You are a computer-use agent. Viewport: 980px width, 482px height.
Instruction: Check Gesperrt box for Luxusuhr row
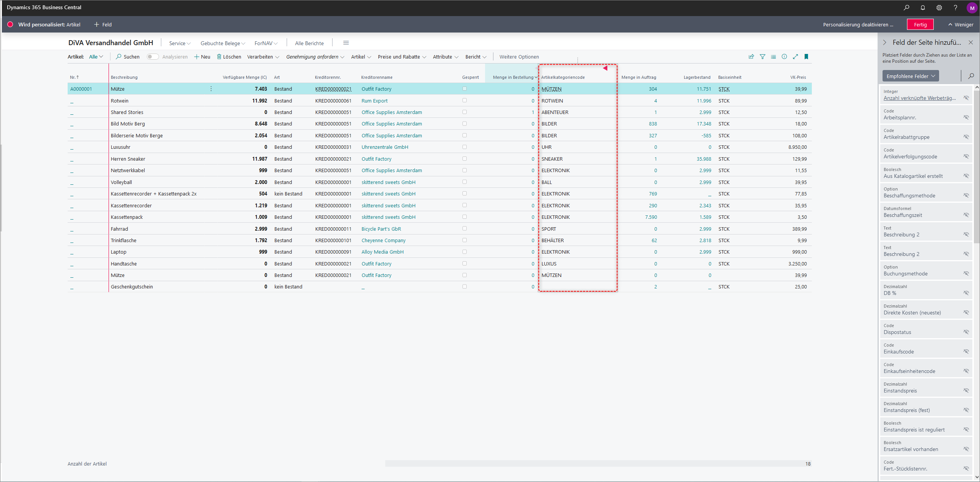[464, 147]
